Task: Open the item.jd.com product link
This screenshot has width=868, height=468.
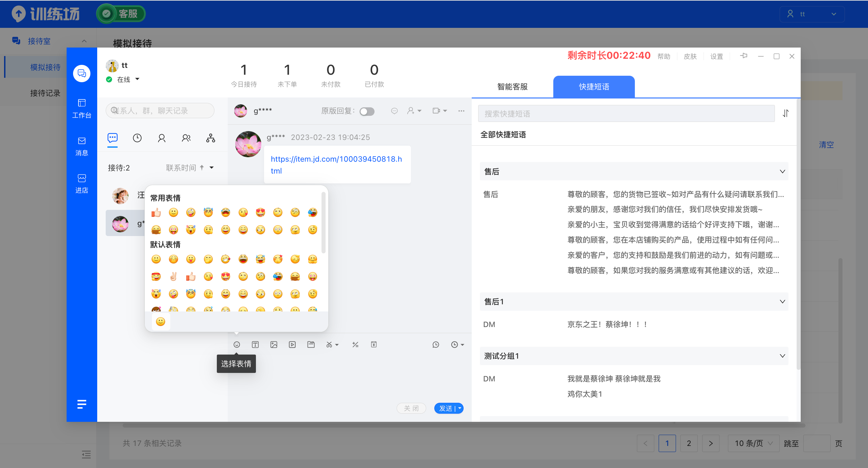Action: 336,165
